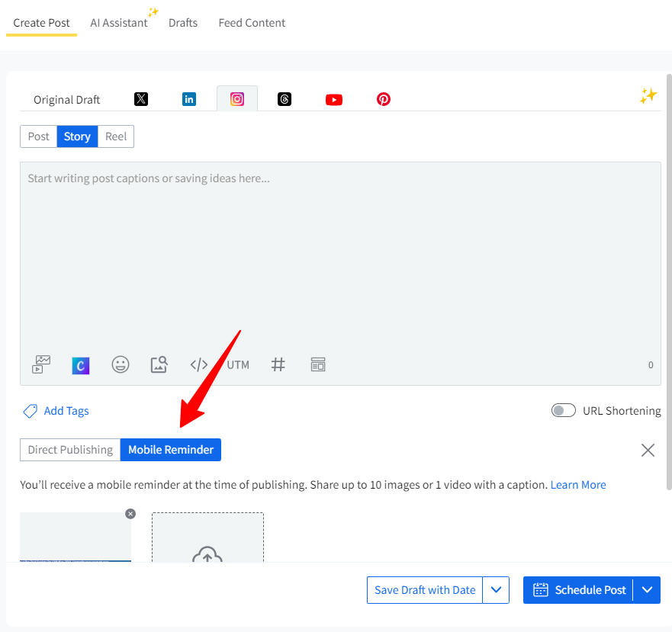This screenshot has width=672, height=632.
Task: Open the media library icon in editor toolbar
Action: tap(41, 364)
